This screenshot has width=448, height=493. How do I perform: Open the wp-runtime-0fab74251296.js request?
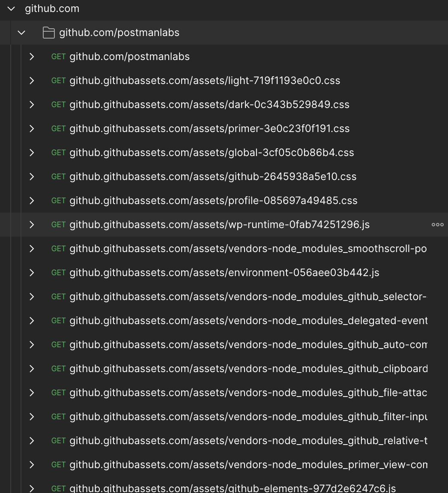220,225
